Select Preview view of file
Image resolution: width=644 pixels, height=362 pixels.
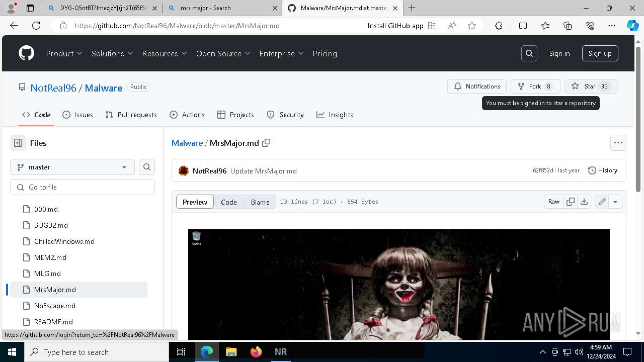195,202
